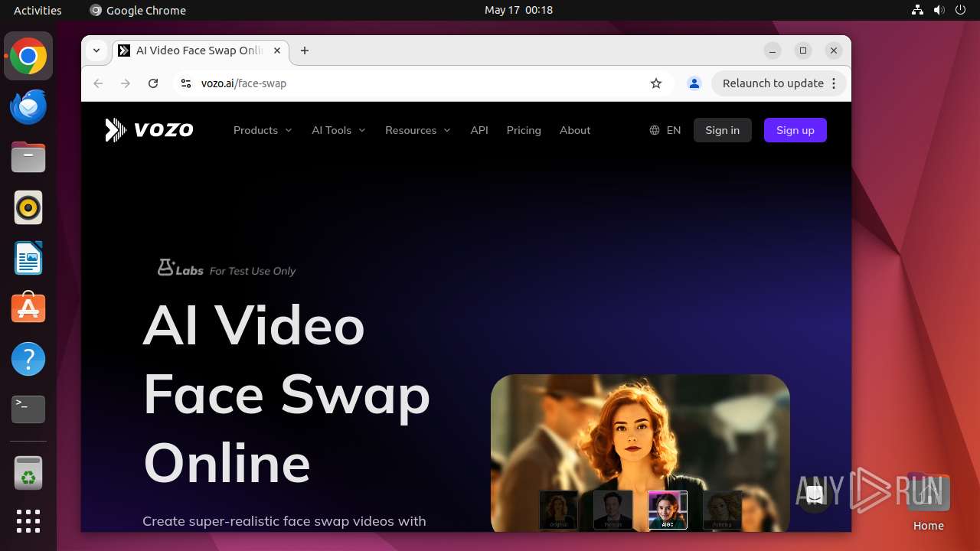Select the AI Video Face Swap browser tab
This screenshot has height=551, width=980.
click(199, 51)
